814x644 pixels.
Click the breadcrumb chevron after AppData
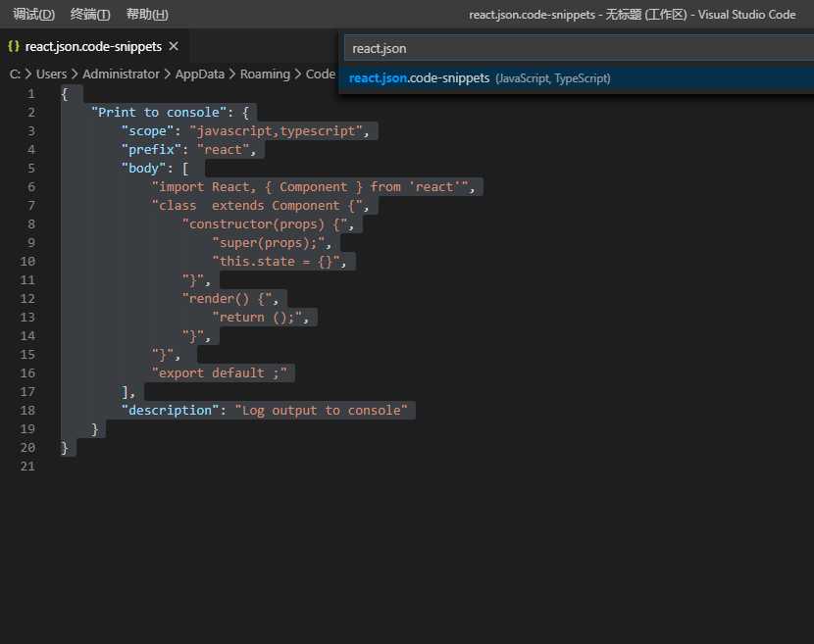pos(232,74)
